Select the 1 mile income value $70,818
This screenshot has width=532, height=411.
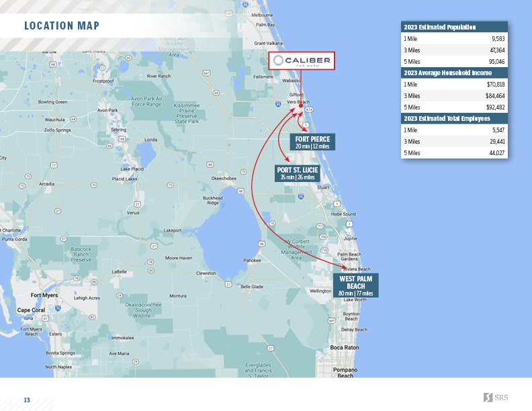(496, 85)
